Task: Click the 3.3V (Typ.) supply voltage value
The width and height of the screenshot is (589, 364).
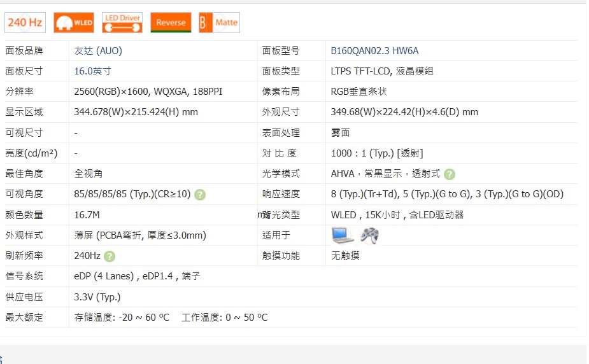Action: (97, 297)
